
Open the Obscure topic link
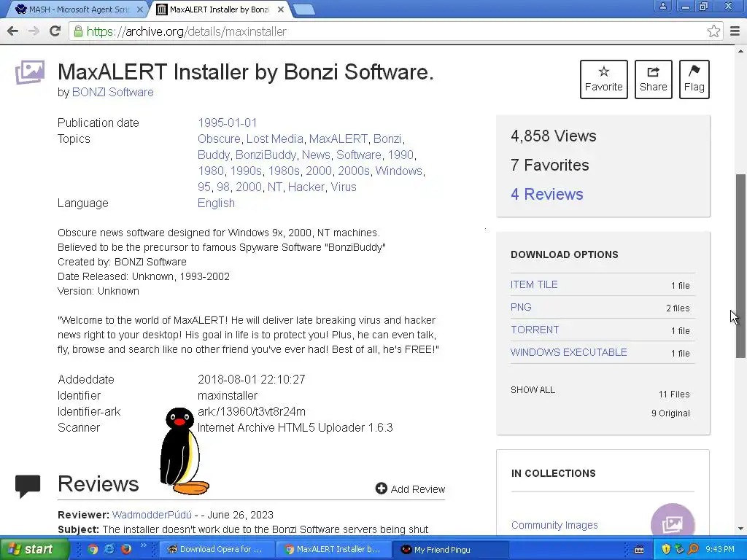point(219,139)
